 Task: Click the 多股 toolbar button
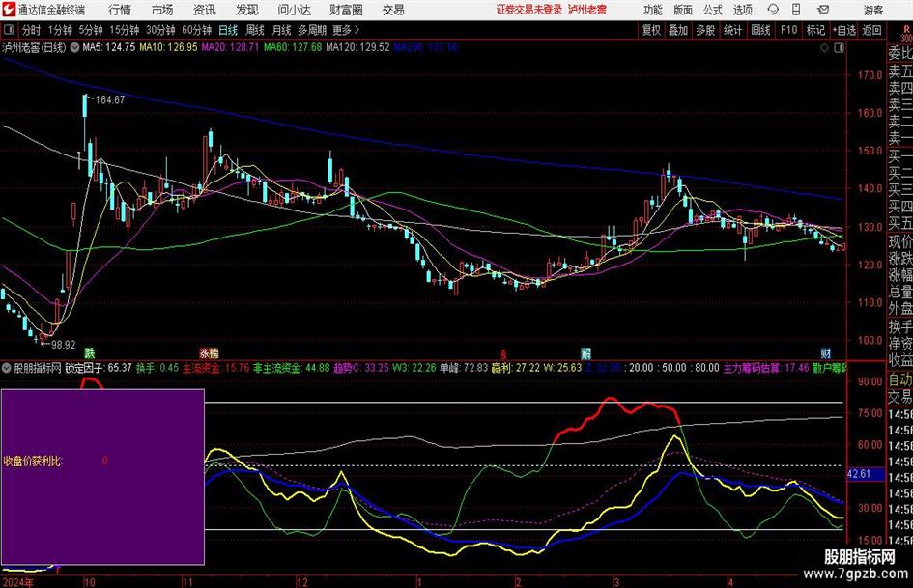click(x=705, y=30)
